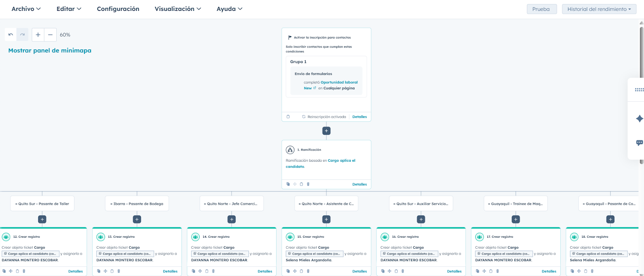
Task: Zoom in with the plus button
Action: (38, 35)
